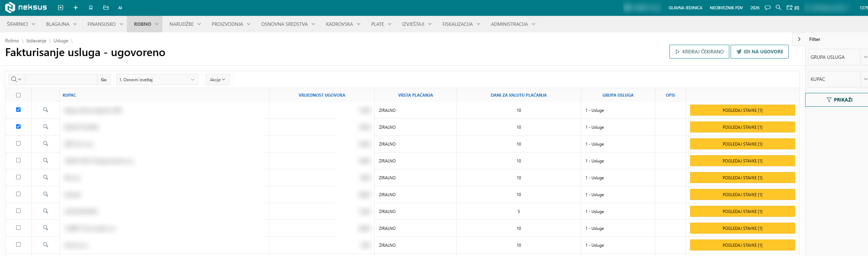The width and height of the screenshot is (868, 256).
Task: Collapse the Filter panel with the arrow
Action: pos(799,39)
